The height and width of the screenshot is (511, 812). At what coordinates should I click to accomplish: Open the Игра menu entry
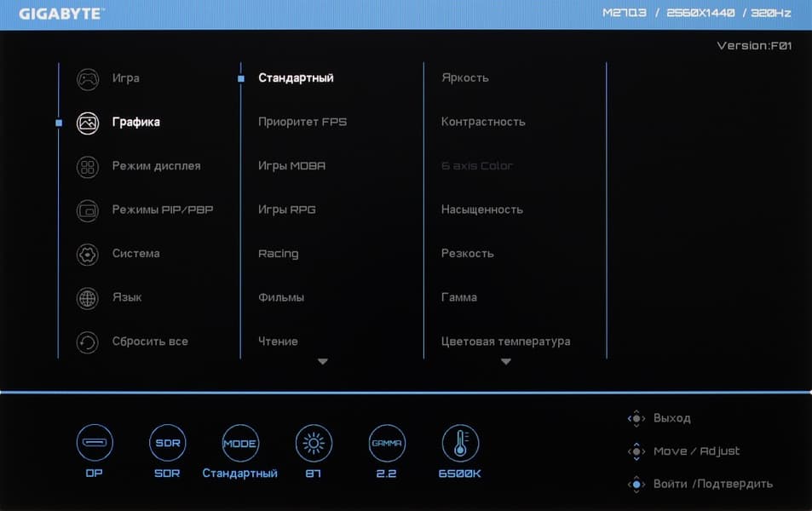click(x=126, y=78)
